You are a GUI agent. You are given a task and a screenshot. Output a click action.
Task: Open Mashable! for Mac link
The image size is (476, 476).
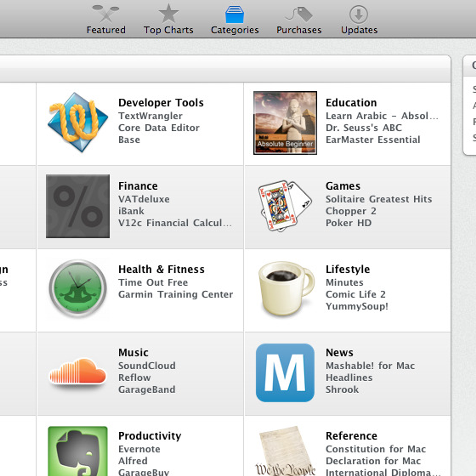click(x=370, y=366)
